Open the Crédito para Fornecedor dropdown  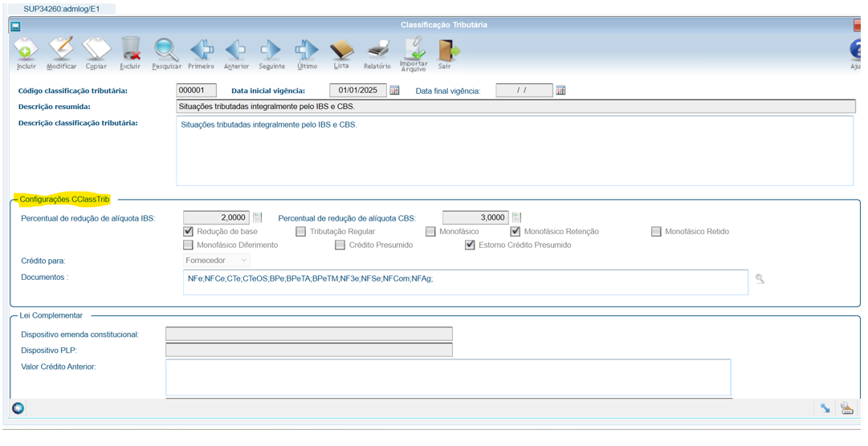pos(217,260)
